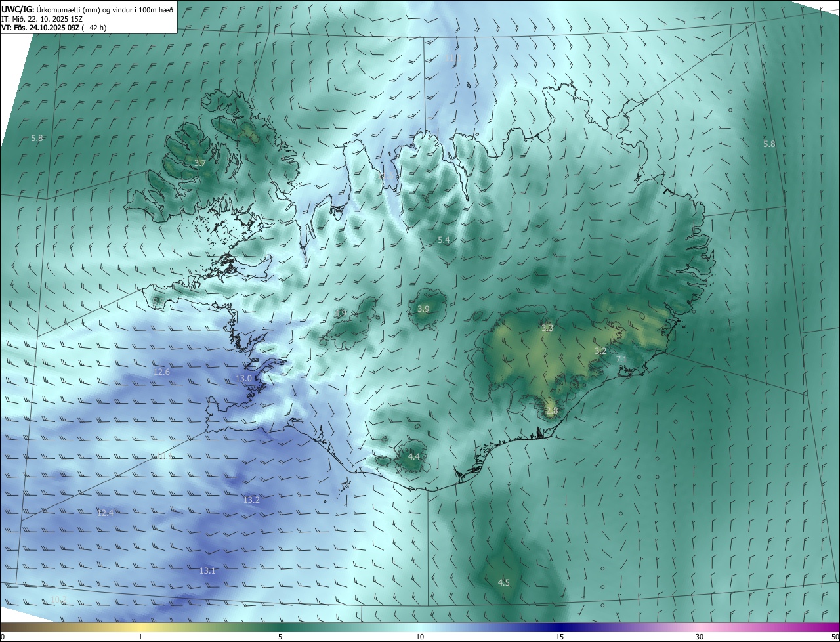Viewport: 840px width, 642px height.
Task: Click the 5.8 value east of Iceland
Action: [x=768, y=144]
